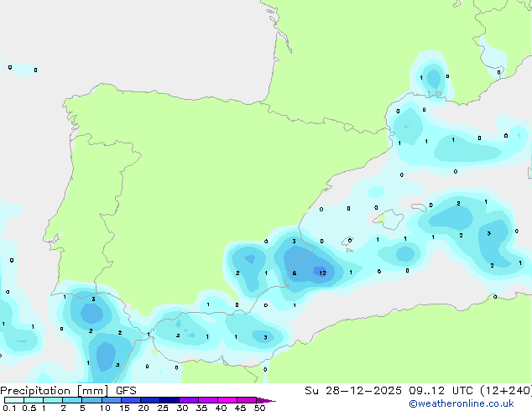The image size is (532, 411).
Task: Click the 'Su 28-12-2025' date label
Action: pos(353,391)
